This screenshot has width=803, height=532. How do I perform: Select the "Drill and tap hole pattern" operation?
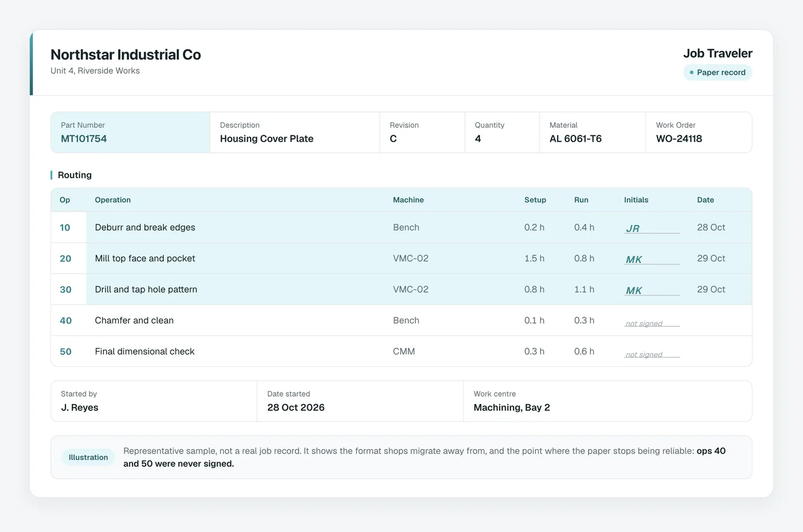pyautogui.click(x=146, y=290)
